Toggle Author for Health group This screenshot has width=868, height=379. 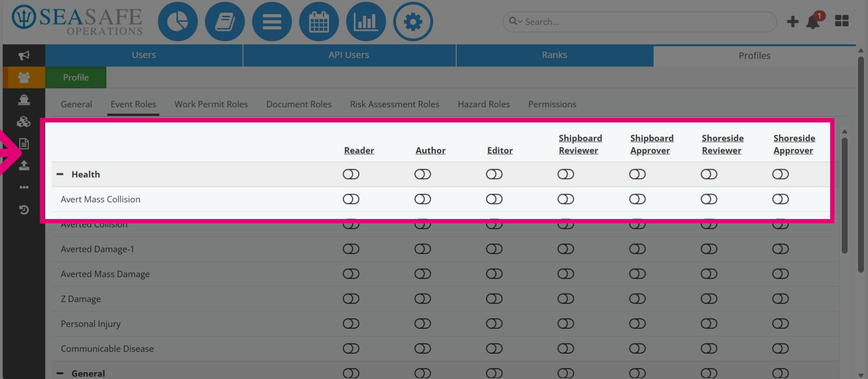tap(423, 174)
